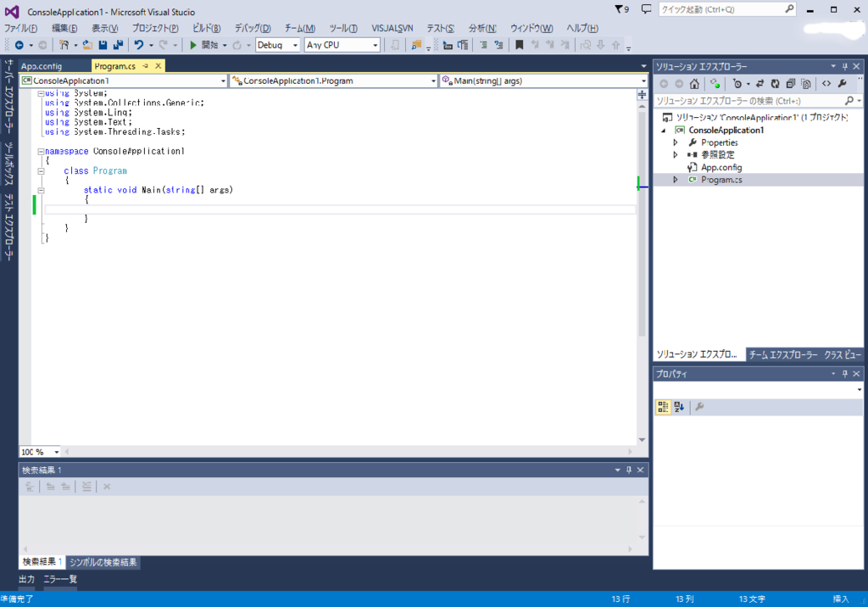Save the current file with floppy icon
868x607 pixels.
(x=103, y=45)
